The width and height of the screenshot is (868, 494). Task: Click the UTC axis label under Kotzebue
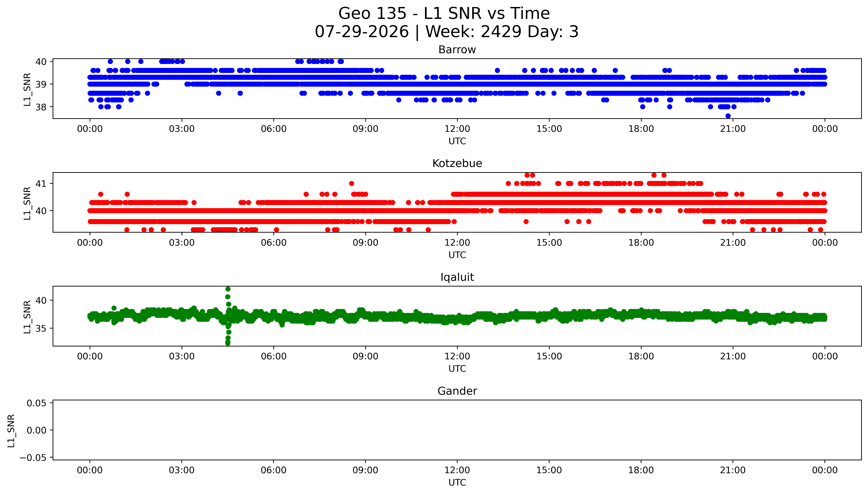point(457,255)
